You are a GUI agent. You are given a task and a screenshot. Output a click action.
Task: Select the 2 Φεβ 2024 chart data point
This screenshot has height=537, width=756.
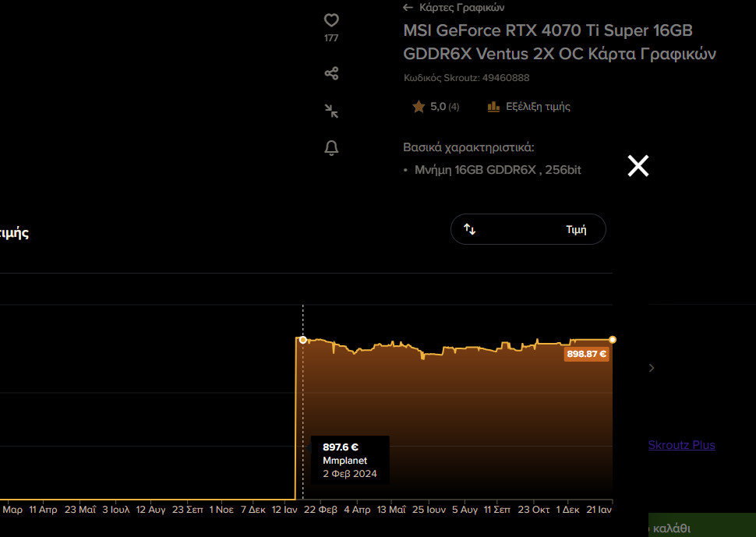(302, 340)
